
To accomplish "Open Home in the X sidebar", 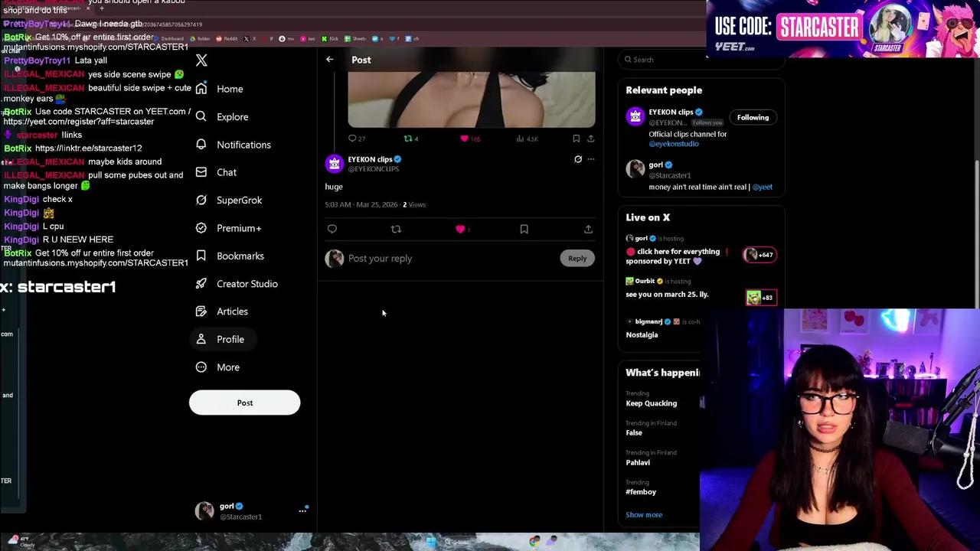I will (219, 89).
